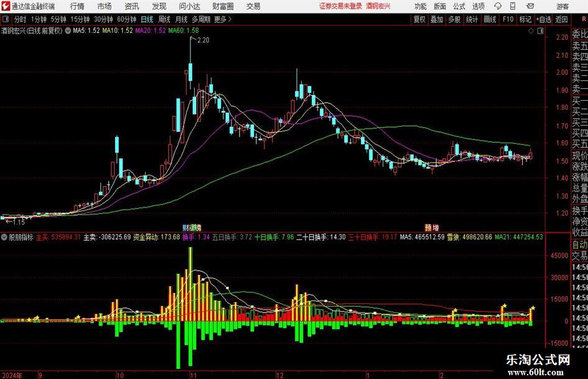Open the 发现 menu
588x379 pixels.
[x=159, y=6]
